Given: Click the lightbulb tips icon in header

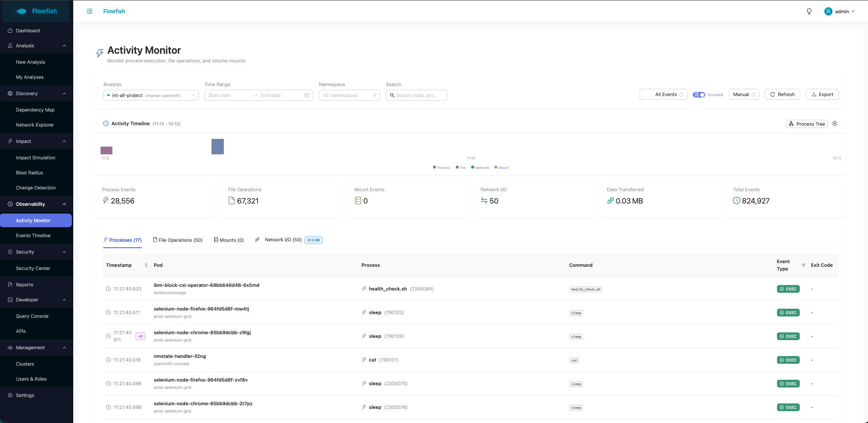Looking at the screenshot, I should [809, 11].
